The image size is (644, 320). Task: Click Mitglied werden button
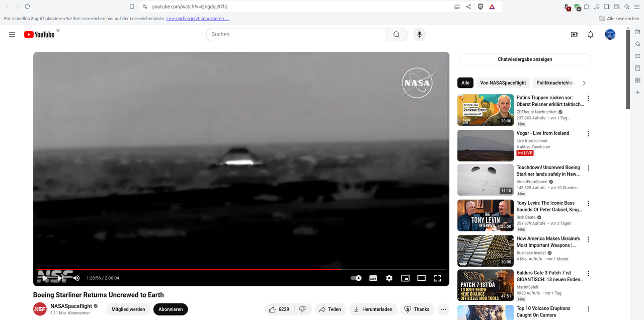click(x=128, y=309)
